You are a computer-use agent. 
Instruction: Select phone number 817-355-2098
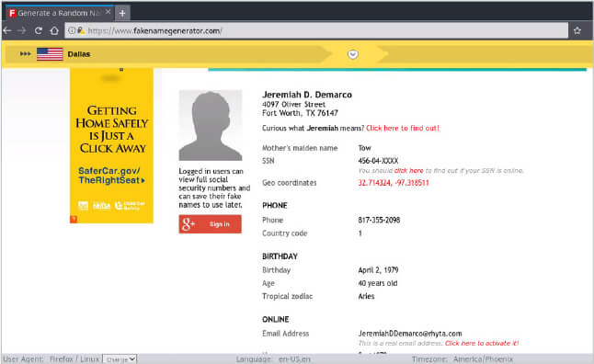click(379, 220)
